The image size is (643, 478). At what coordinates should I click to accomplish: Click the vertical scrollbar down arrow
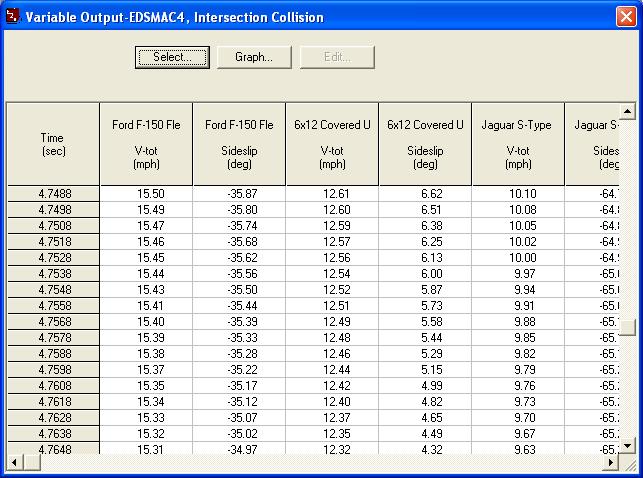tap(627, 445)
